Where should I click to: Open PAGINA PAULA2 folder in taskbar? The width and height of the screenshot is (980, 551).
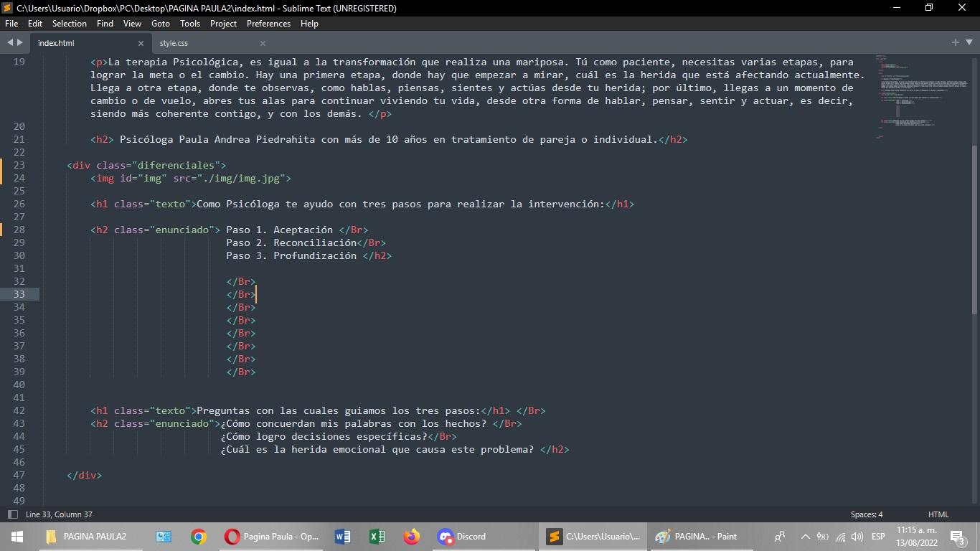[x=86, y=536]
